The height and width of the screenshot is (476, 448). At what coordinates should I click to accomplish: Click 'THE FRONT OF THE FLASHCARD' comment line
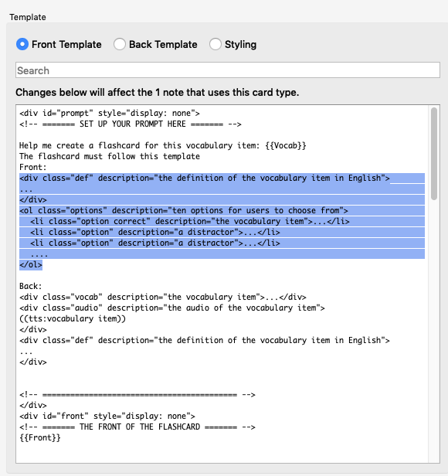tap(137, 427)
